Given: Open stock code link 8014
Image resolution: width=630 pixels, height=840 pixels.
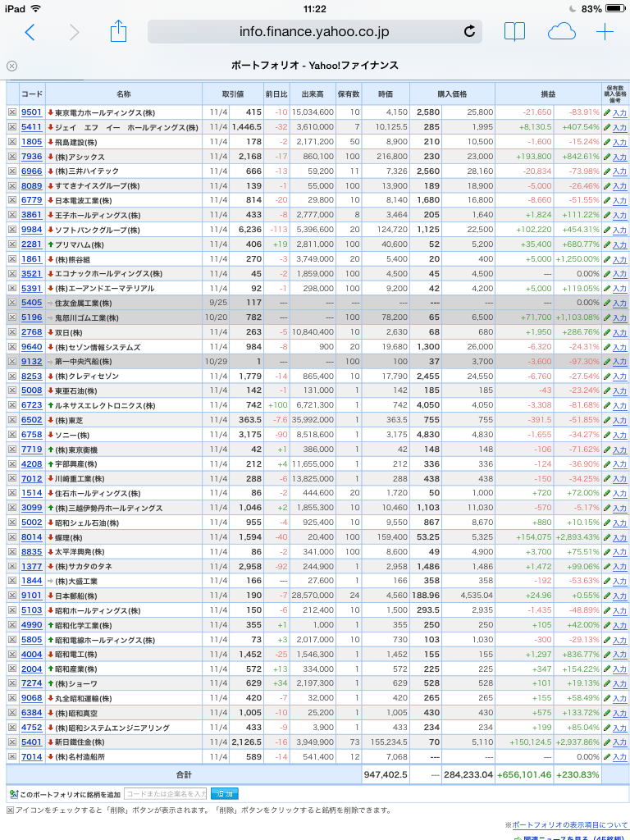Looking at the screenshot, I should coord(32,536).
